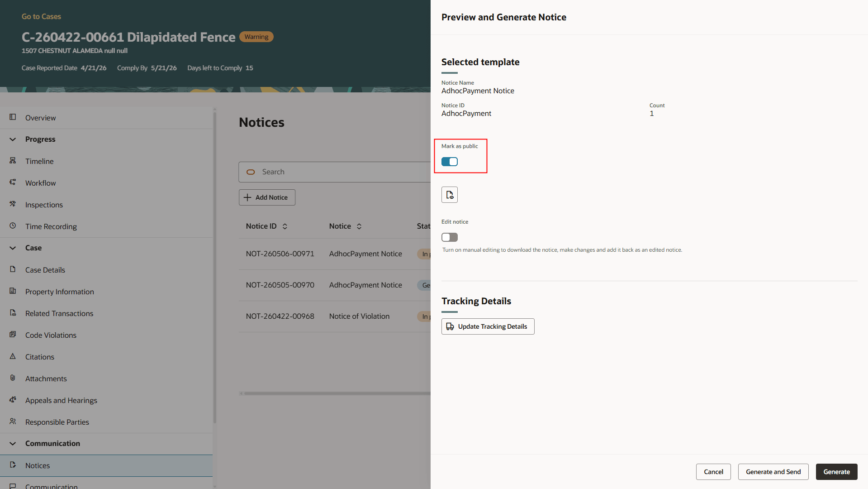Click the Property Information building icon

coord(13,291)
